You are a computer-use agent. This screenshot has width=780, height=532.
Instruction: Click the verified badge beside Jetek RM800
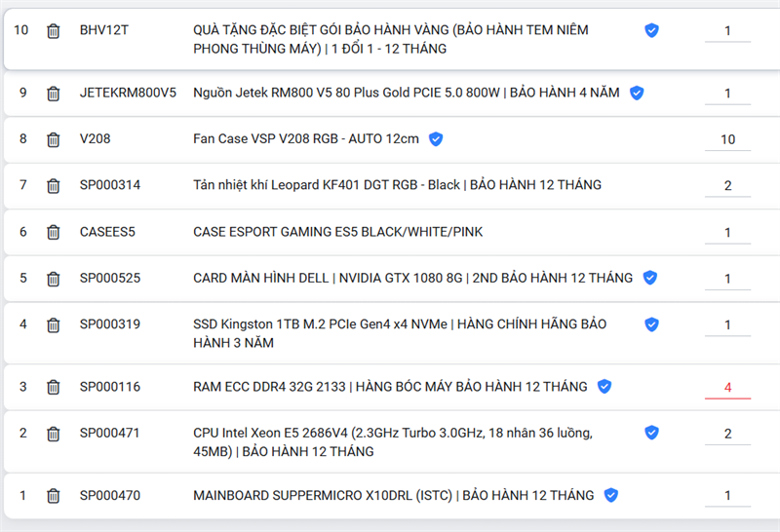pos(637,94)
